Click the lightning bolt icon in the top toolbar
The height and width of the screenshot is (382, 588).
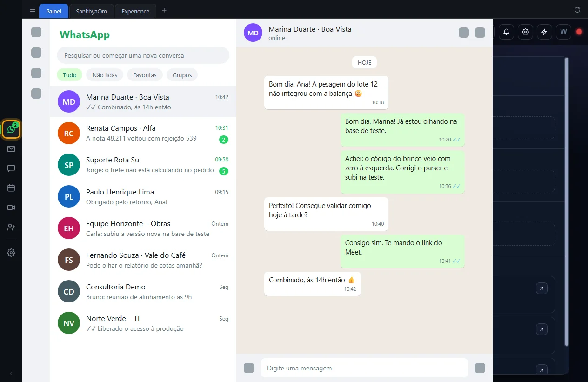[x=544, y=32]
